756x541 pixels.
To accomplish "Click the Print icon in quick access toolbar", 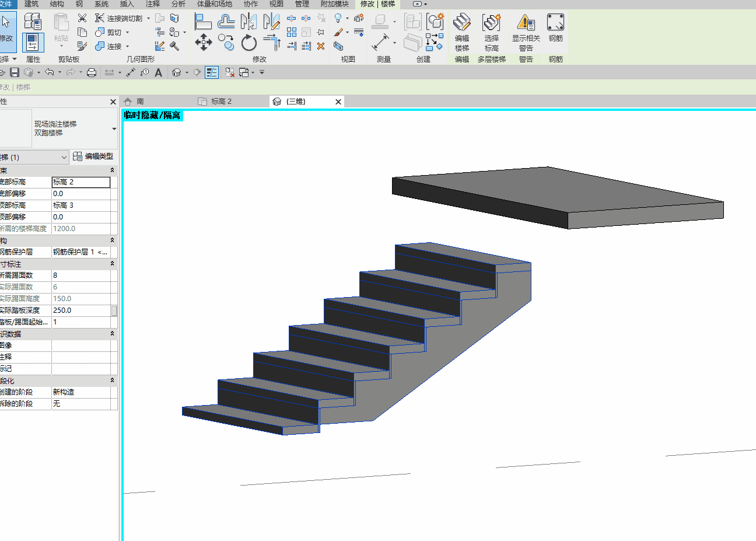I will point(92,72).
